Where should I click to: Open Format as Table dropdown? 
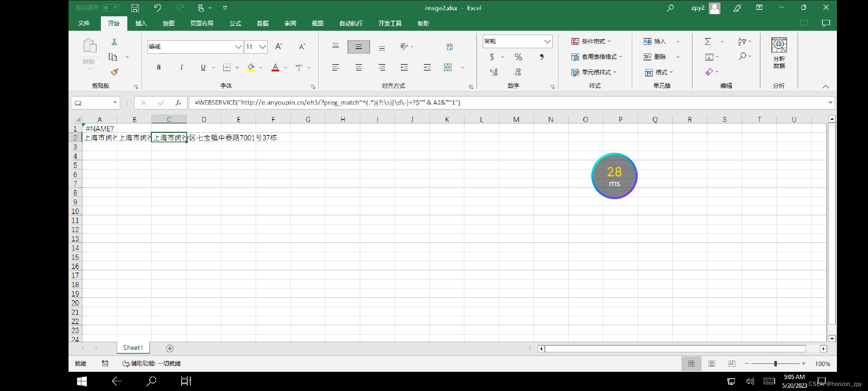coord(597,57)
